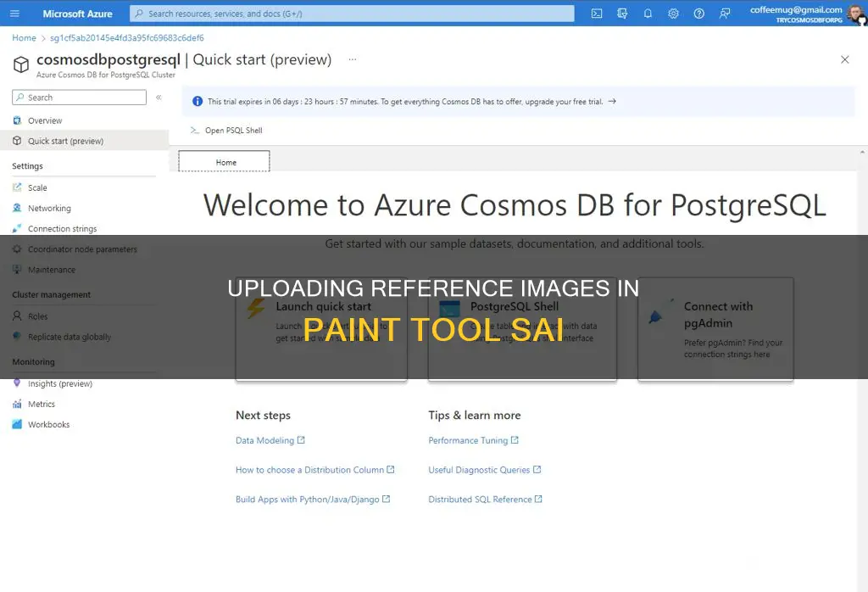The width and height of the screenshot is (868, 592).
Task: Click the info icon in trial banner
Action: (197, 101)
